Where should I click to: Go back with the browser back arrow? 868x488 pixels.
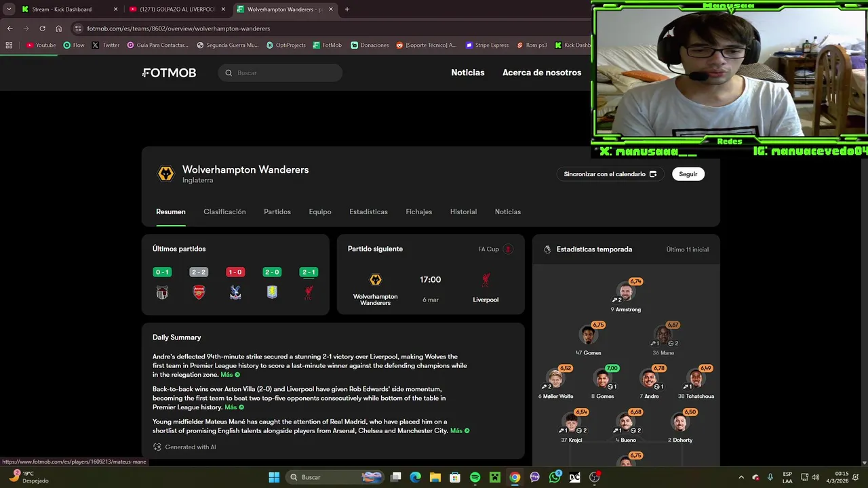click(9, 28)
